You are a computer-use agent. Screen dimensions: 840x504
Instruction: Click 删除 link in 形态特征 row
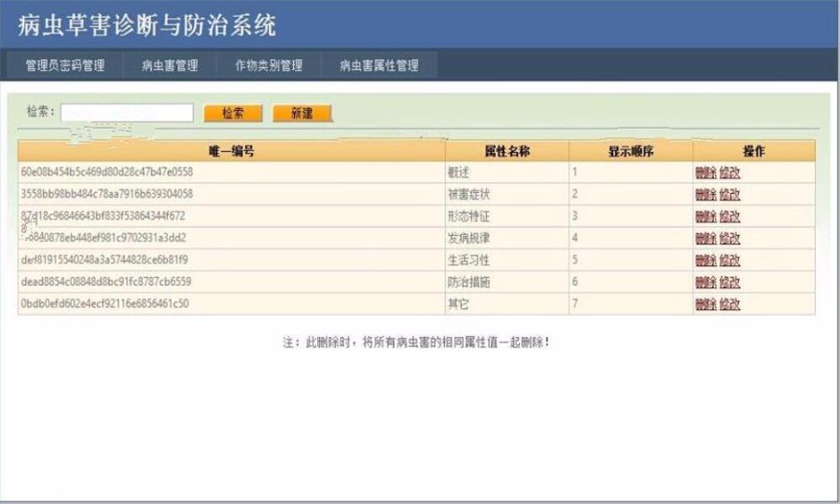coord(706,217)
